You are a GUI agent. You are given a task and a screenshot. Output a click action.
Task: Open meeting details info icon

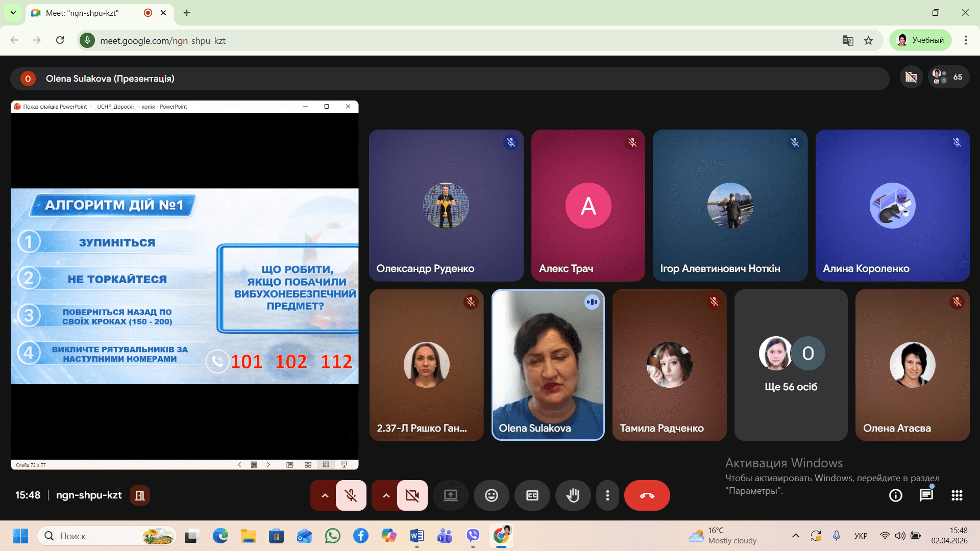(x=895, y=495)
